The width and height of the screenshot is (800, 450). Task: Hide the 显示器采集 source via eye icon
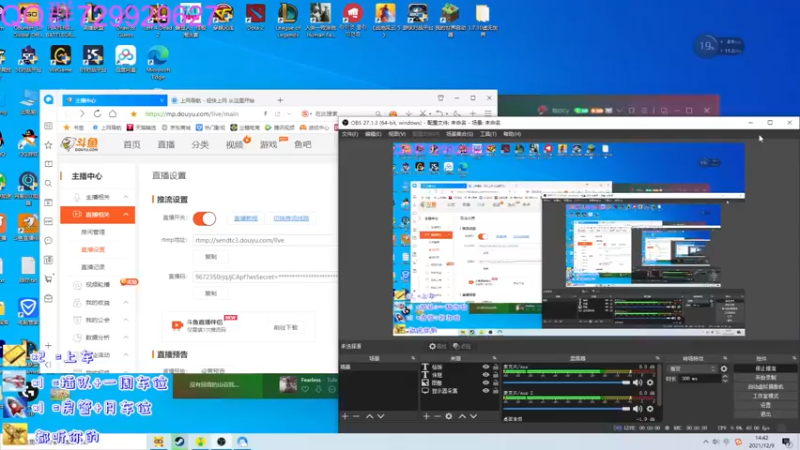485,391
